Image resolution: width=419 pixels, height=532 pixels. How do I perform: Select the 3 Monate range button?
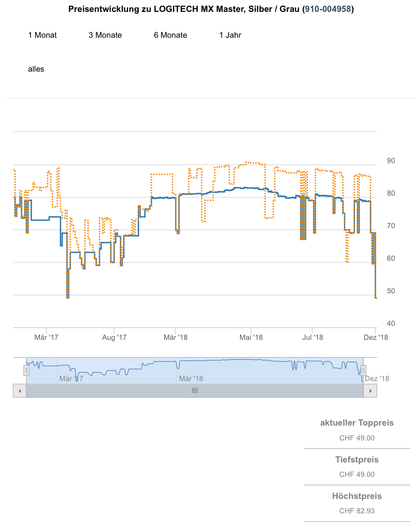point(105,35)
